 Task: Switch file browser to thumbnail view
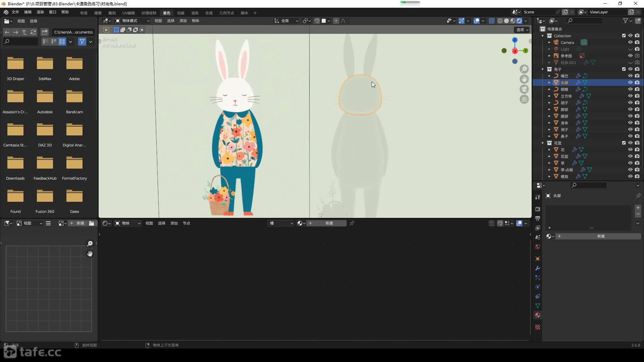pyautogui.click(x=62, y=42)
